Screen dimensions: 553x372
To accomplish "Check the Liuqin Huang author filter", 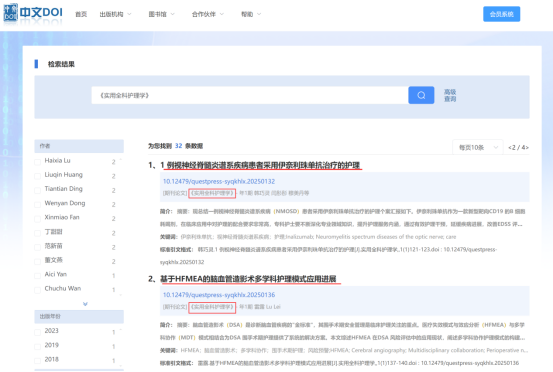I will coord(37,176).
